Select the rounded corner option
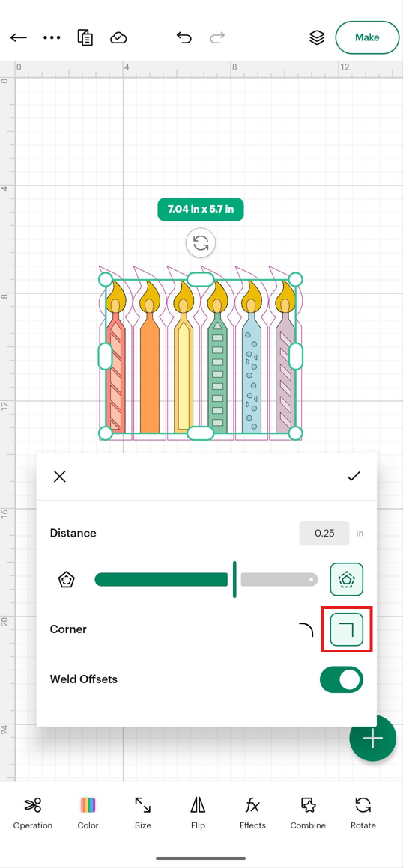Viewport: 403px width, 868px height. pos(306,629)
